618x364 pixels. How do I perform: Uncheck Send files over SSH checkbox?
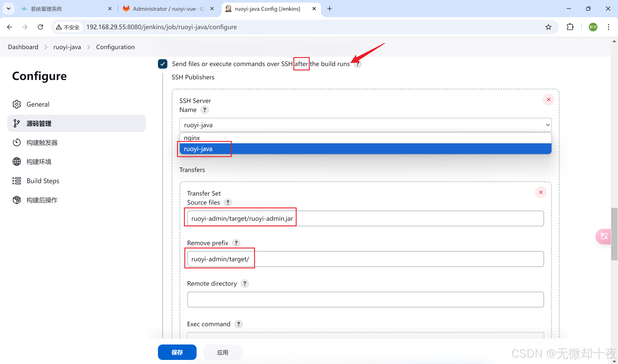[x=163, y=64]
